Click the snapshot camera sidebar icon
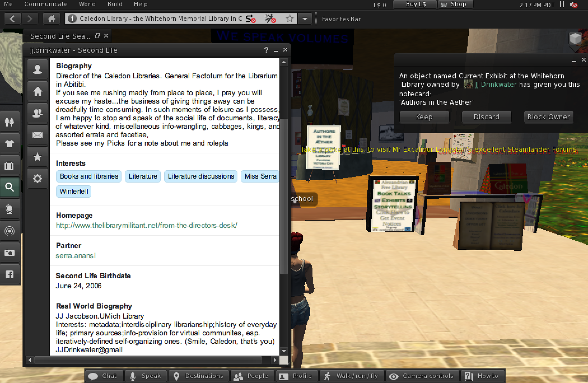 pyautogui.click(x=10, y=253)
